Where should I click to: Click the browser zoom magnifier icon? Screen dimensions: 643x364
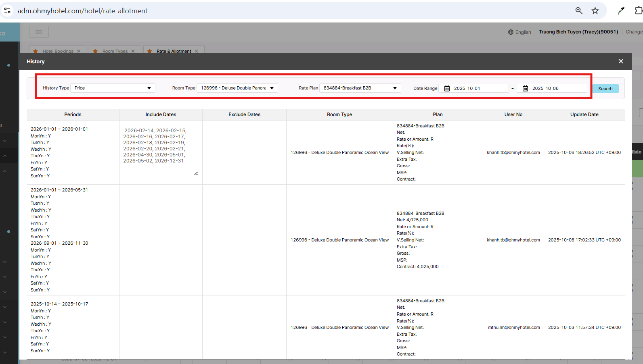click(579, 11)
